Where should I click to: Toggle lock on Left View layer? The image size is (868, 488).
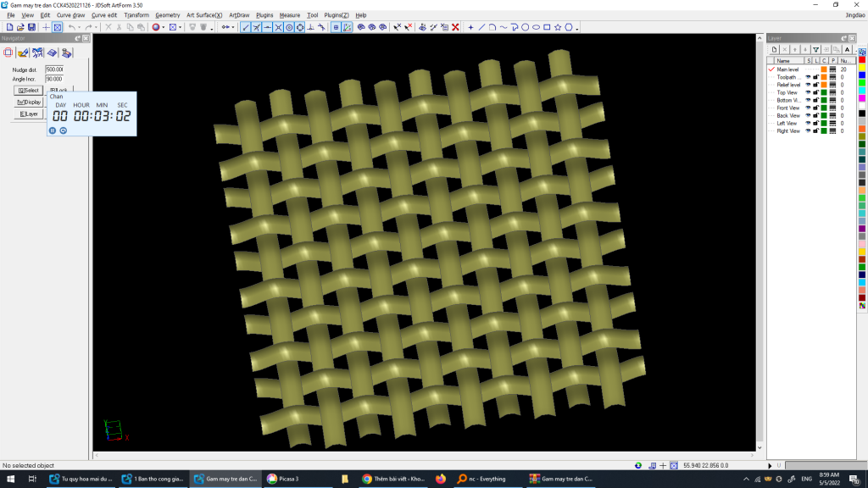click(x=816, y=124)
